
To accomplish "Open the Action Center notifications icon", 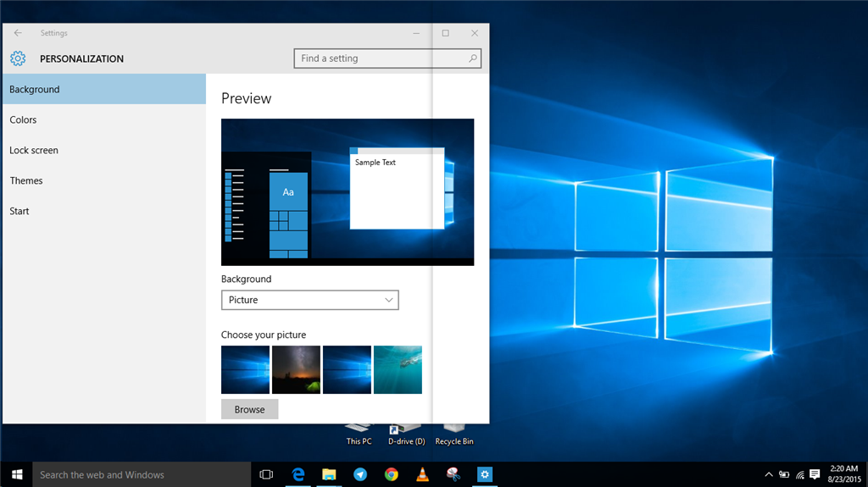I will pyautogui.click(x=815, y=474).
